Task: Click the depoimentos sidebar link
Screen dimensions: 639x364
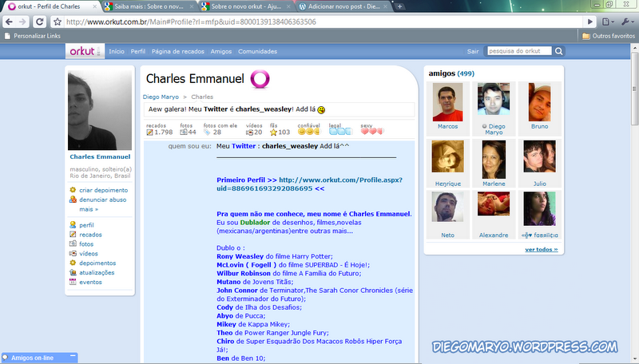Action: coord(97,263)
